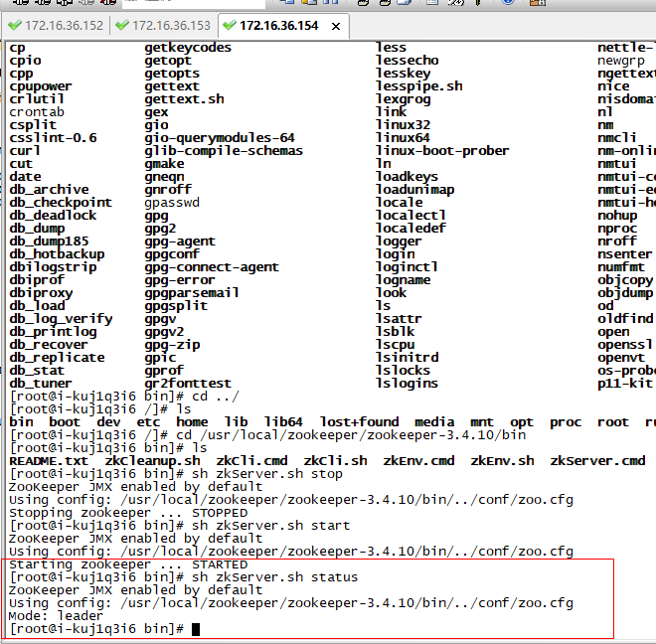Click the 'Mode: leader' status line

click(56, 616)
